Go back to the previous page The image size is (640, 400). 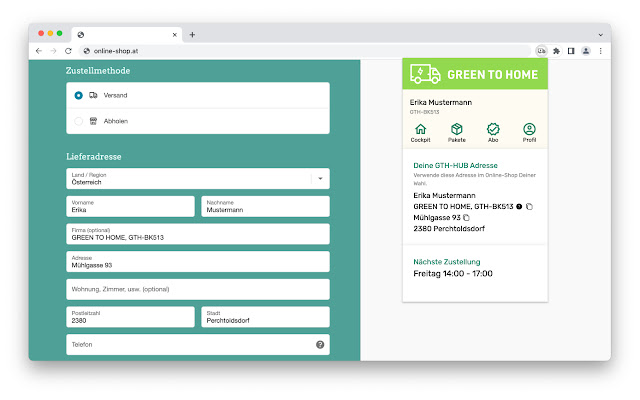coord(39,51)
